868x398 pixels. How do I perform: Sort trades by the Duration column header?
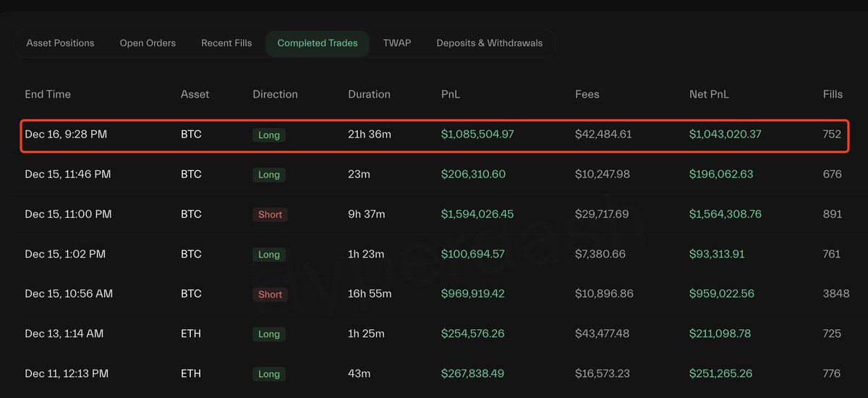[x=369, y=94]
